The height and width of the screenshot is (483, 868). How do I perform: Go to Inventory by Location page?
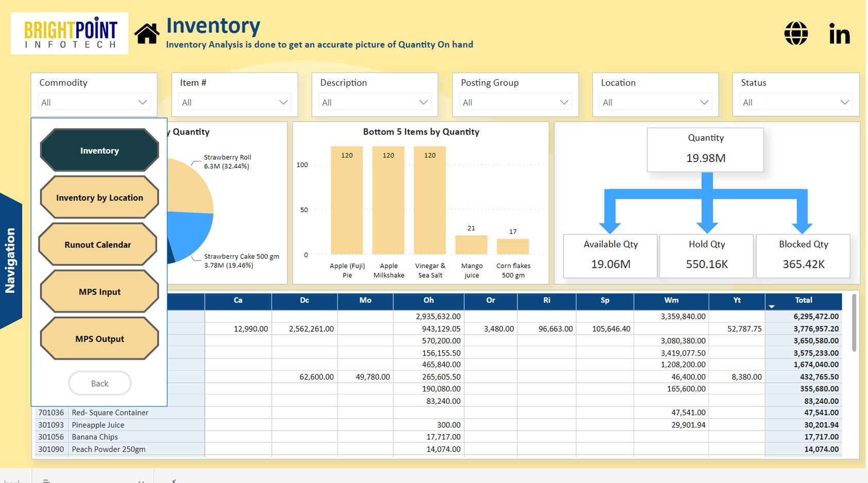[99, 198]
